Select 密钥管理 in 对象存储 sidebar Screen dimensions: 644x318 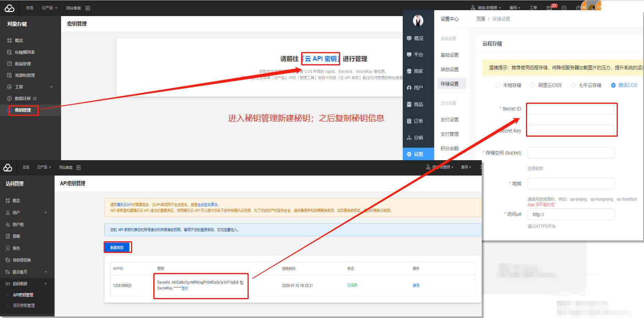click(23, 110)
